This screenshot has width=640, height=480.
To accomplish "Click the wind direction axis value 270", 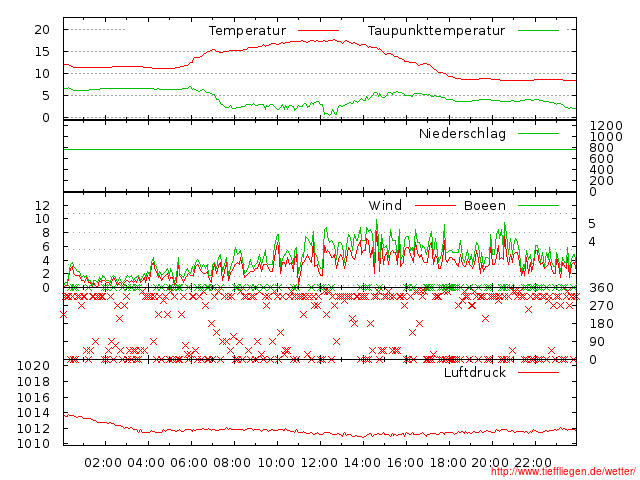I will [x=602, y=306].
